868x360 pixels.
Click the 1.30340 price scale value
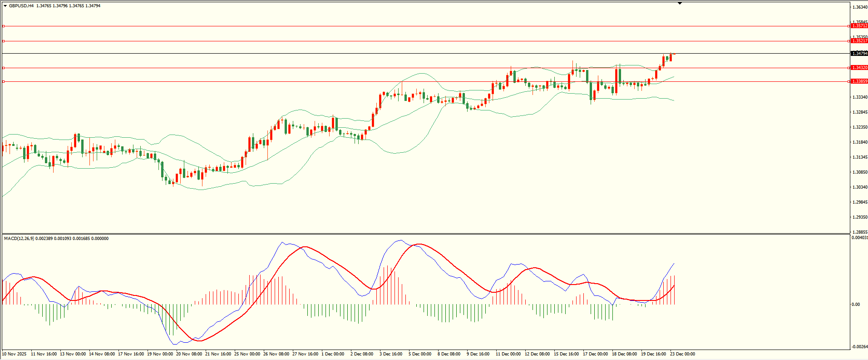[x=860, y=187]
